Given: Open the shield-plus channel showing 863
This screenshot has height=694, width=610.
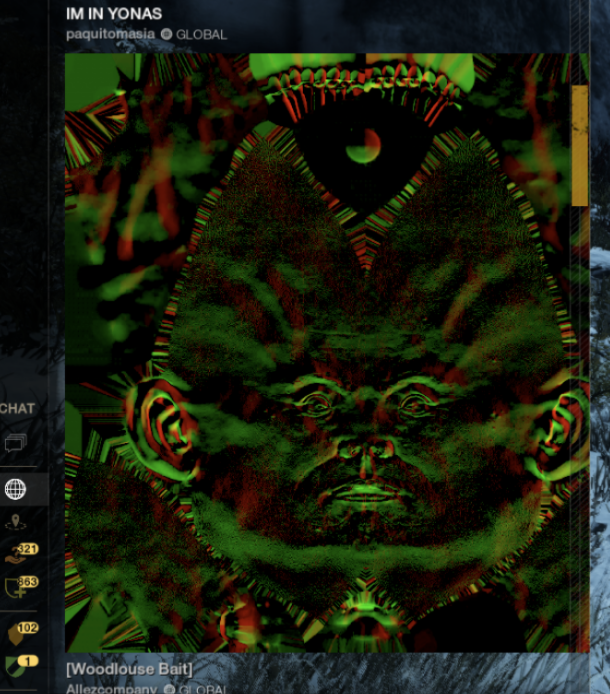Looking at the screenshot, I should point(15,588).
